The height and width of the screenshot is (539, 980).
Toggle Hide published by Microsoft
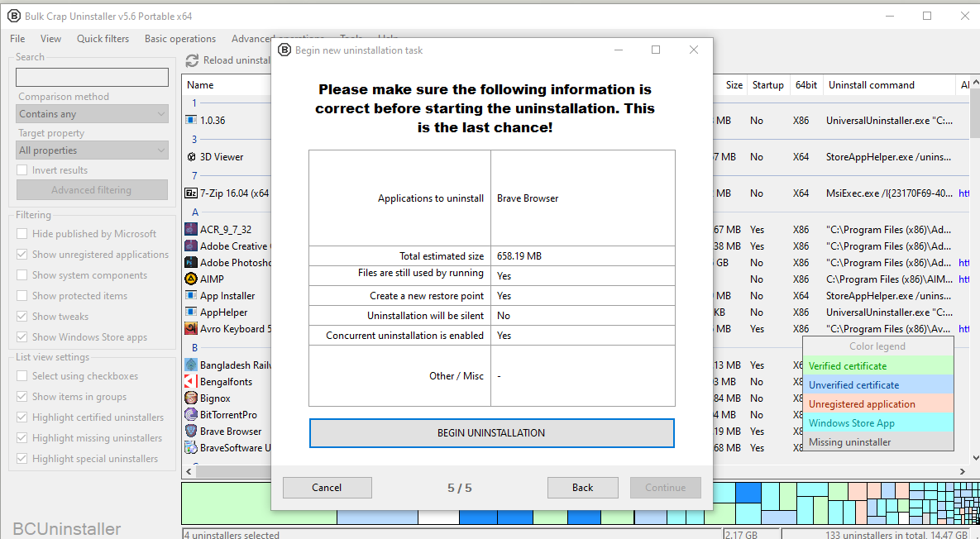click(x=22, y=234)
